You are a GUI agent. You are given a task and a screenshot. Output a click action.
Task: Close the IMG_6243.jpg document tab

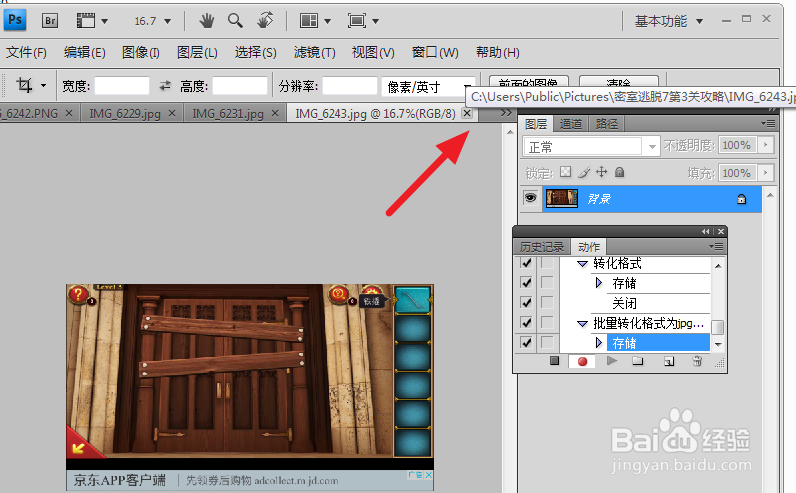click(x=467, y=113)
